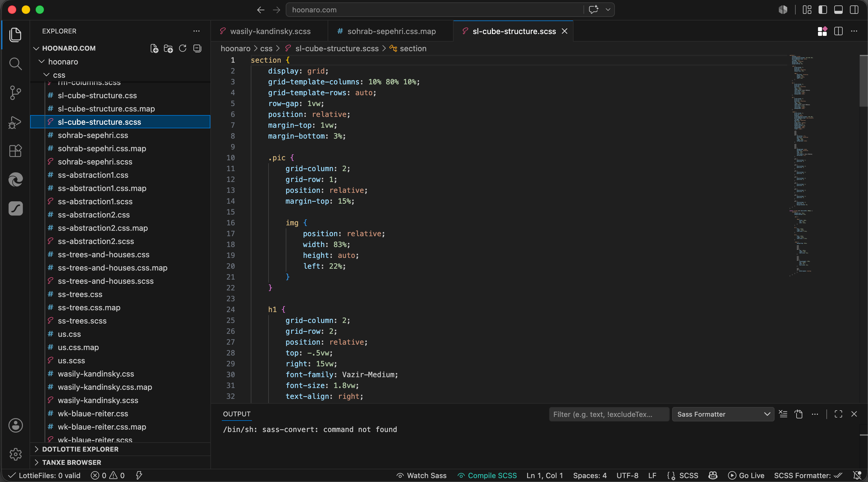
Task: Click the open log file icon in output
Action: 799,414
